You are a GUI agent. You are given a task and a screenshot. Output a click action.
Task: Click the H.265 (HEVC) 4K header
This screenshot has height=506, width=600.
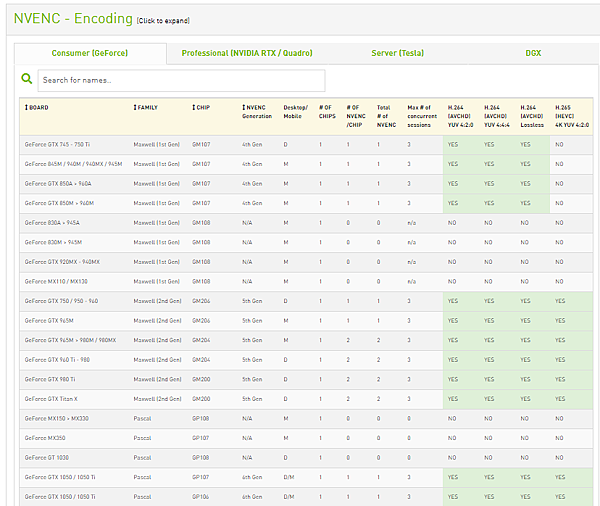tap(572, 116)
